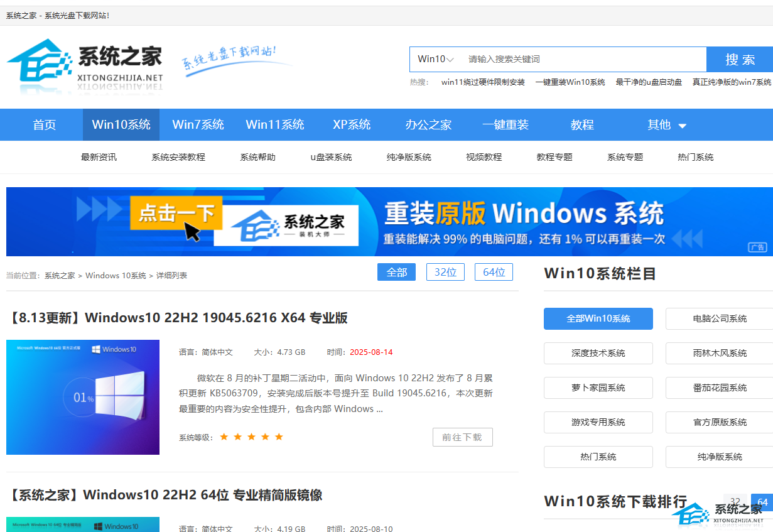
Task: Select 萝卜家园系统 category button
Action: click(598, 388)
